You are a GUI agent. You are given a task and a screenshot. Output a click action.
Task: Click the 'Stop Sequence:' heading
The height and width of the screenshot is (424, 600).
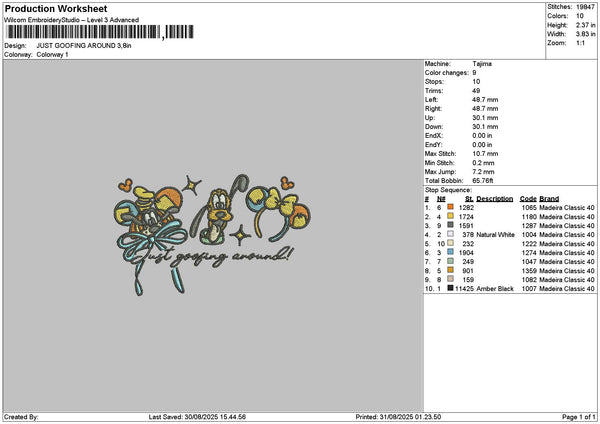point(448,190)
